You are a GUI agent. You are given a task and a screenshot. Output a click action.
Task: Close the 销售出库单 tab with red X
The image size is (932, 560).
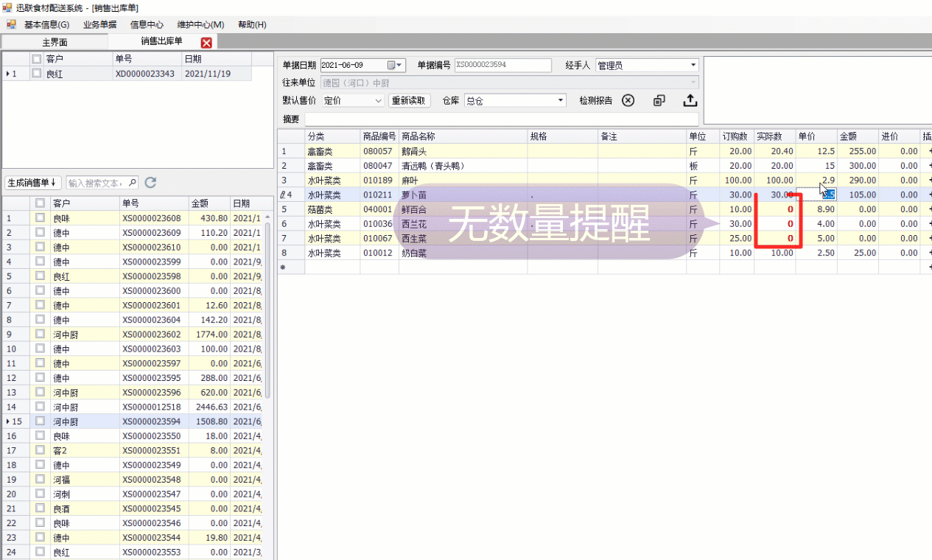click(x=207, y=42)
